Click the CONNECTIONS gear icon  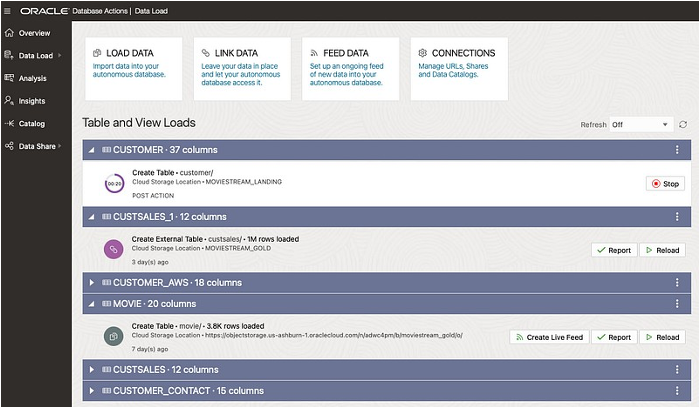click(422, 53)
